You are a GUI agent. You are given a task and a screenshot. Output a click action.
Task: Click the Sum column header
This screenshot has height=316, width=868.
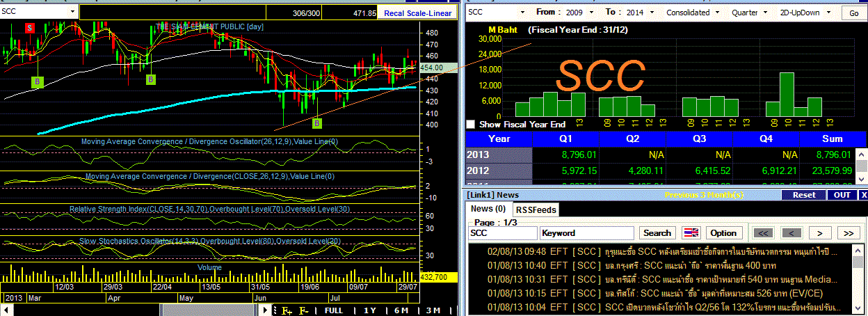tap(832, 139)
